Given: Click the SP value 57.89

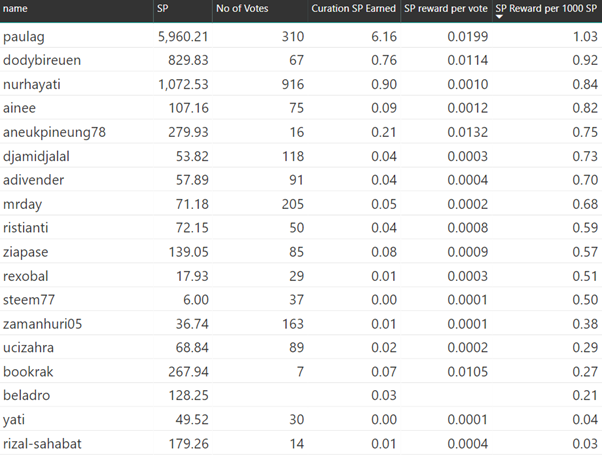Looking at the screenshot, I should coord(192,180).
